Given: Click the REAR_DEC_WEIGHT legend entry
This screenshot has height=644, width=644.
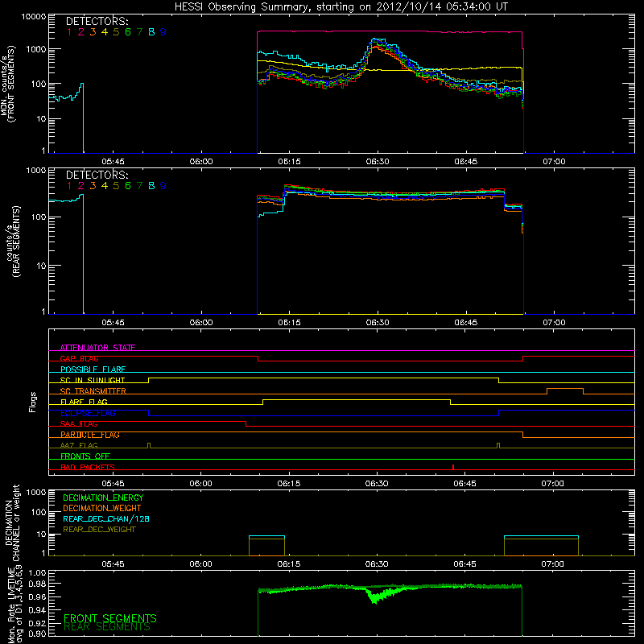Looking at the screenshot, I should click(99, 530).
